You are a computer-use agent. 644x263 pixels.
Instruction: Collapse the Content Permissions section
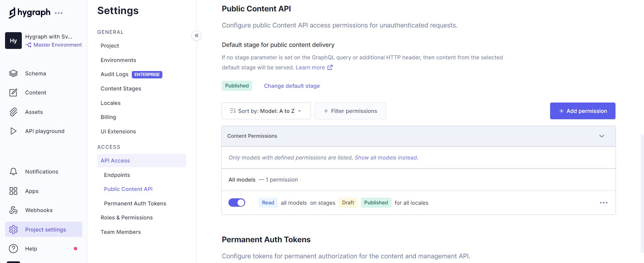coord(601,136)
